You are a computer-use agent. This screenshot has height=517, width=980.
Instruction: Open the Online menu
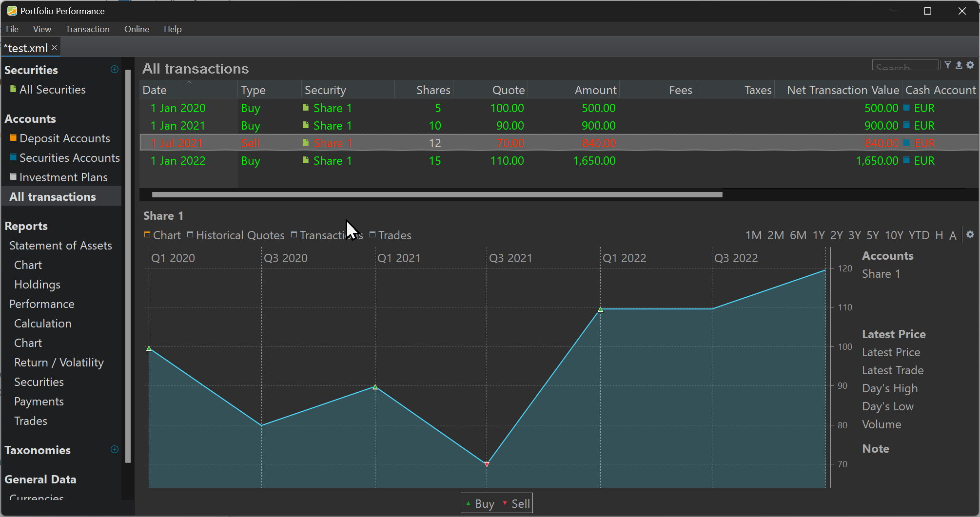(137, 29)
